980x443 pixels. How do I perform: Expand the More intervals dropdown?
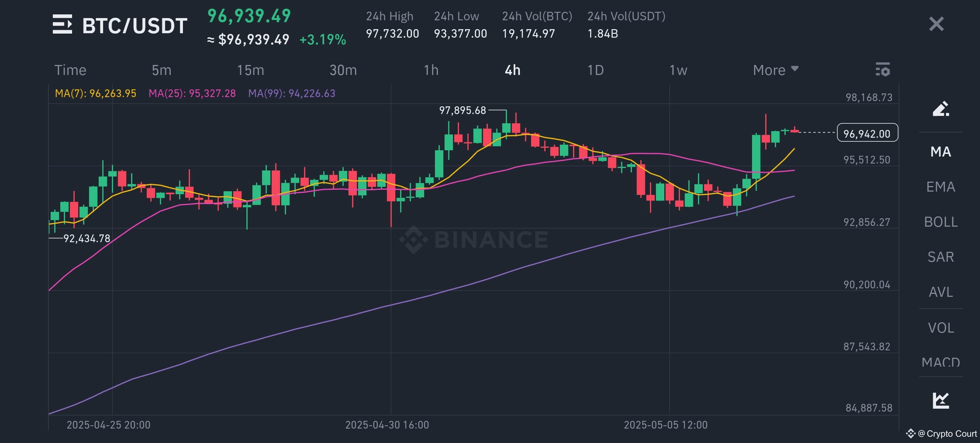point(775,70)
